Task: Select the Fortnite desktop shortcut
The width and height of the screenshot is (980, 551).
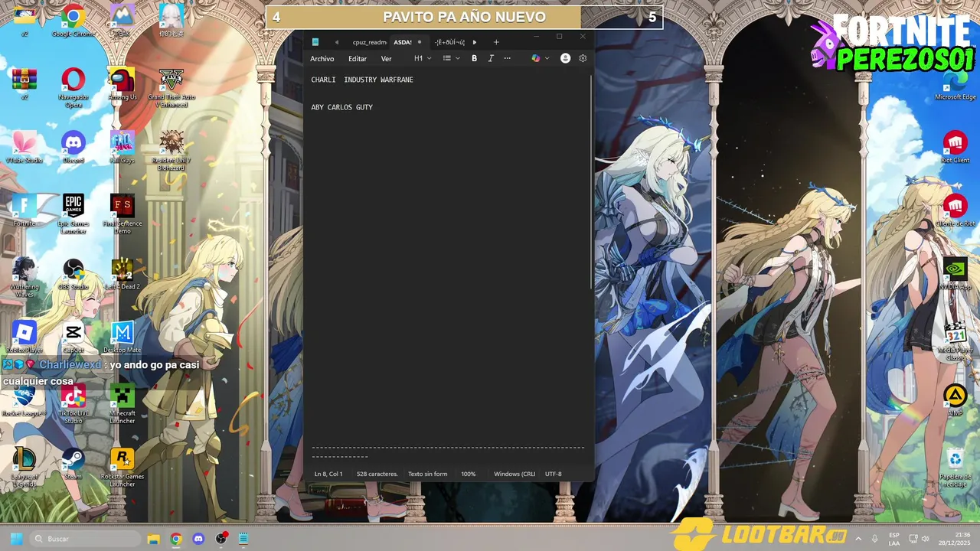Action: tap(24, 210)
